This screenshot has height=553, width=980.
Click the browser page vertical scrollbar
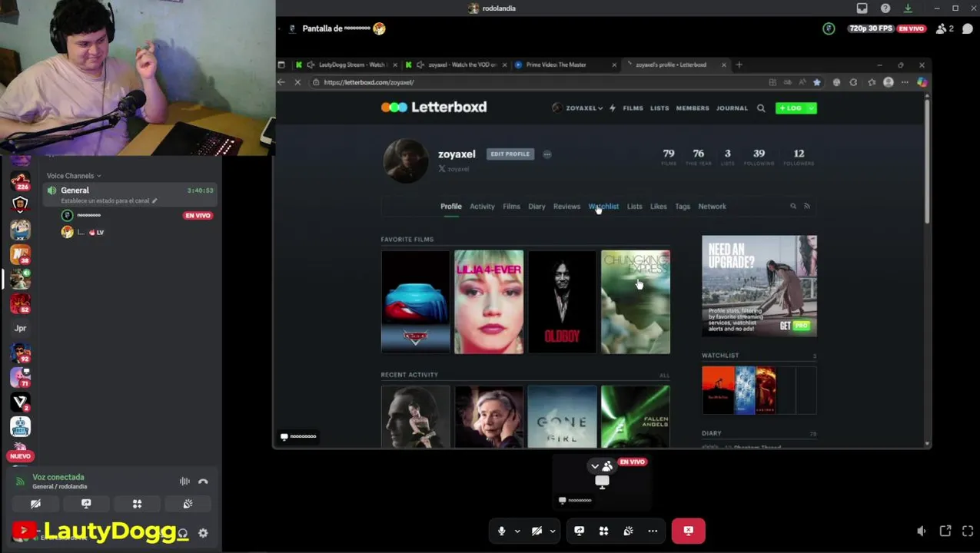(928, 161)
